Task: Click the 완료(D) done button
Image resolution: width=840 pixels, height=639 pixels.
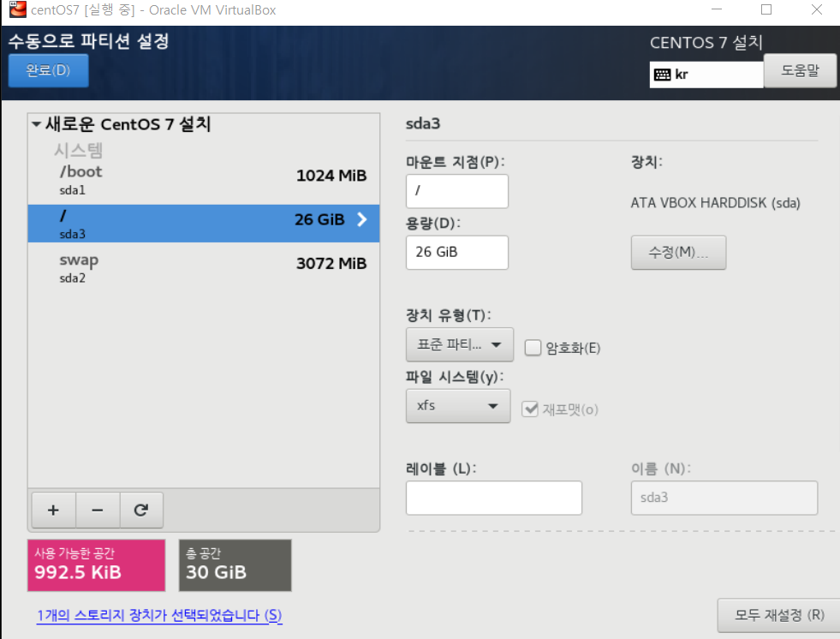Action: point(48,70)
